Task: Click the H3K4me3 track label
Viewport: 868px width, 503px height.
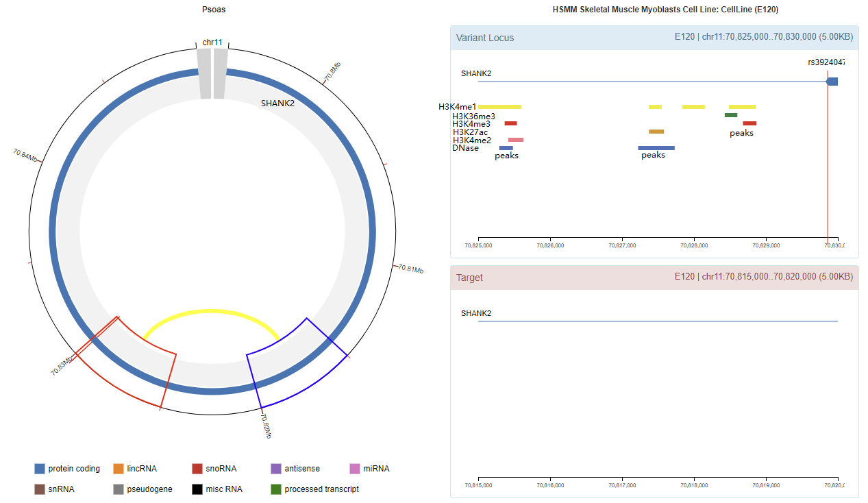Action: pos(471,124)
